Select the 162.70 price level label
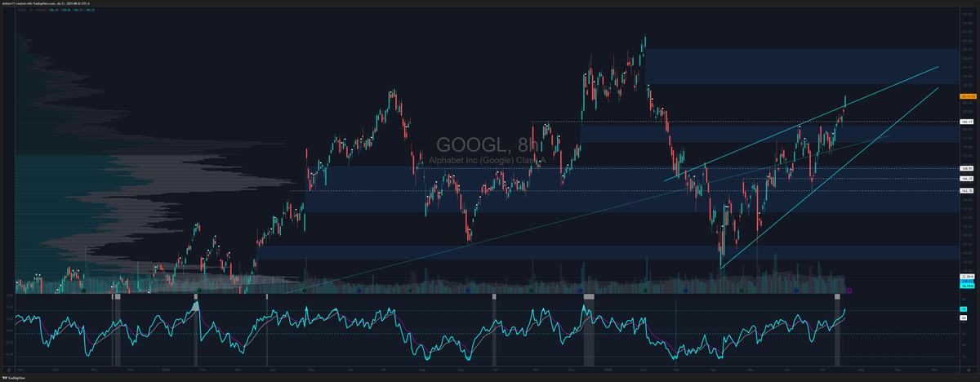 [x=966, y=190]
